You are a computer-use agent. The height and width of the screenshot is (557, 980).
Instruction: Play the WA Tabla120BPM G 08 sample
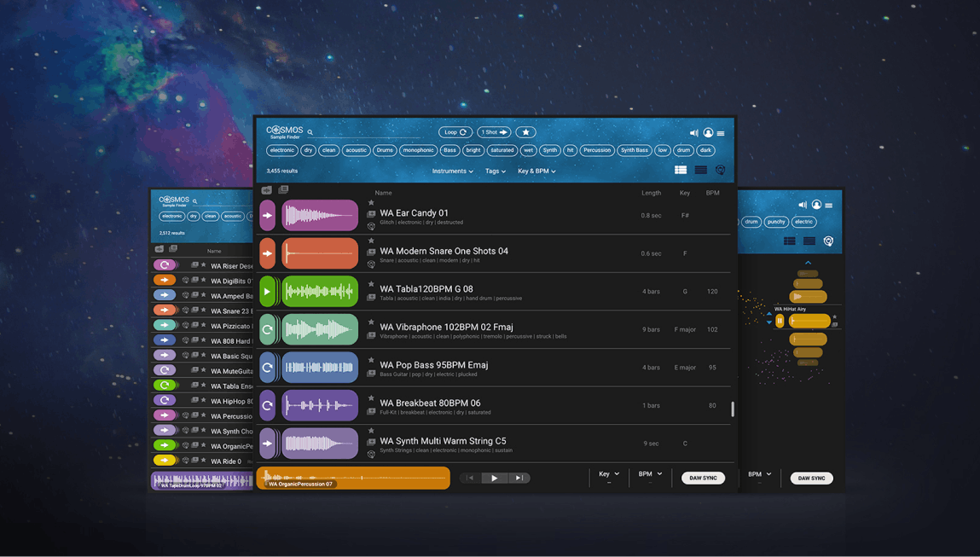(x=268, y=292)
